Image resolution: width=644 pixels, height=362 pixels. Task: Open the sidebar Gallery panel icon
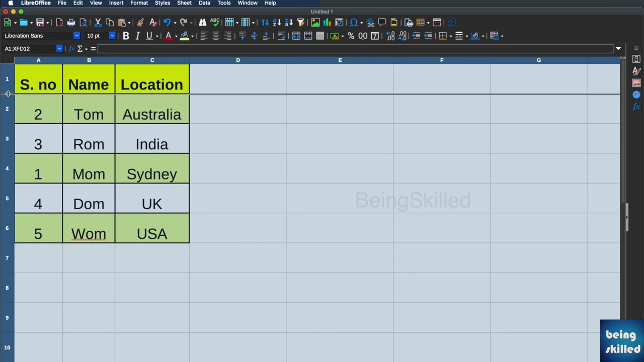tap(636, 83)
